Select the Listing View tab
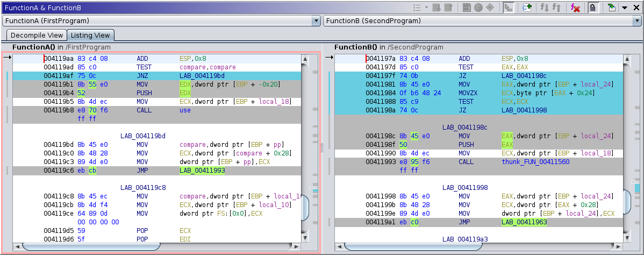The image size is (644, 255). tap(90, 36)
